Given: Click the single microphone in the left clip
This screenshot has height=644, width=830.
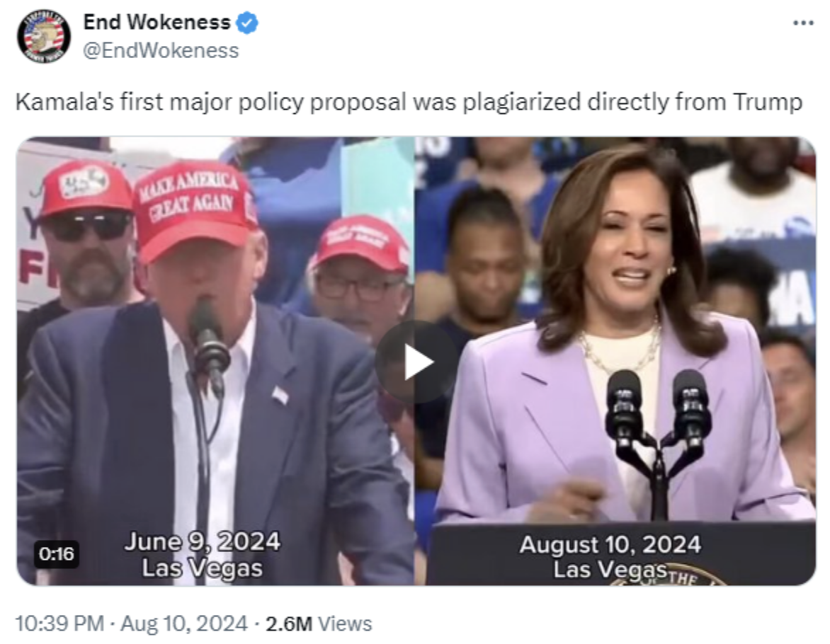Looking at the screenshot, I should click(209, 344).
